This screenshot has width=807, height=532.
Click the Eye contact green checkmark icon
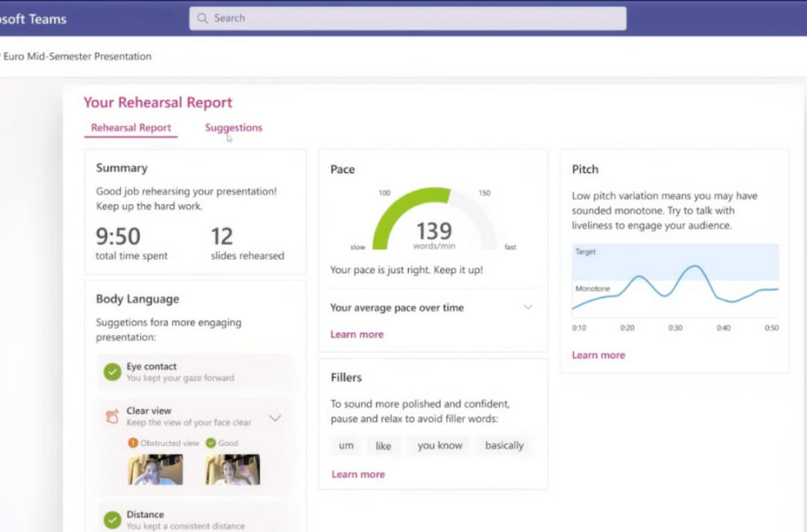pyautogui.click(x=112, y=372)
